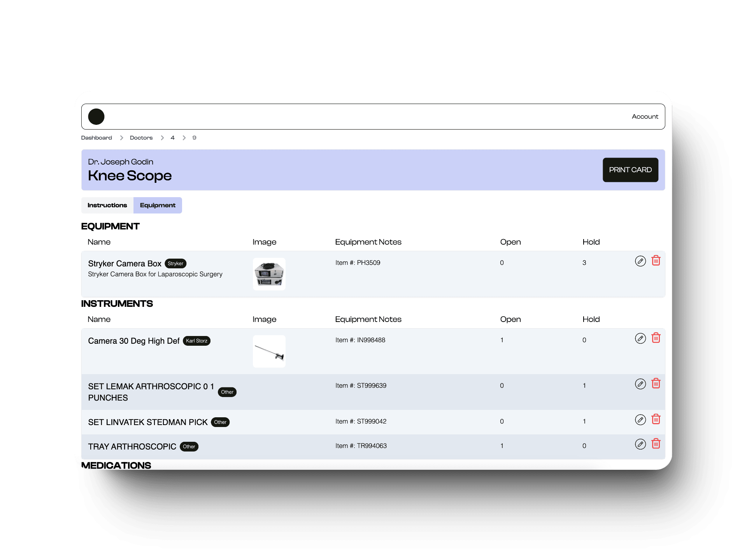Click the MEDICATIONS section heading
This screenshot has height=560, width=747.
[116, 465]
